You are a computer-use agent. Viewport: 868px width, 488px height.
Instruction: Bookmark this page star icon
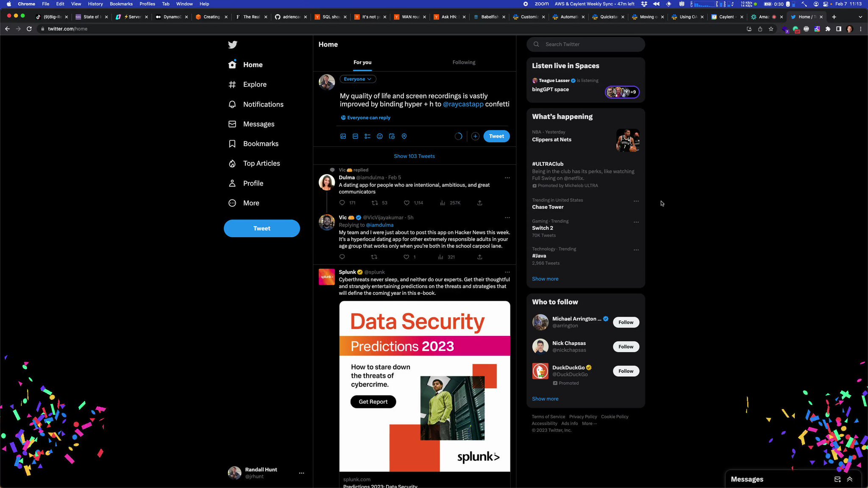(771, 29)
